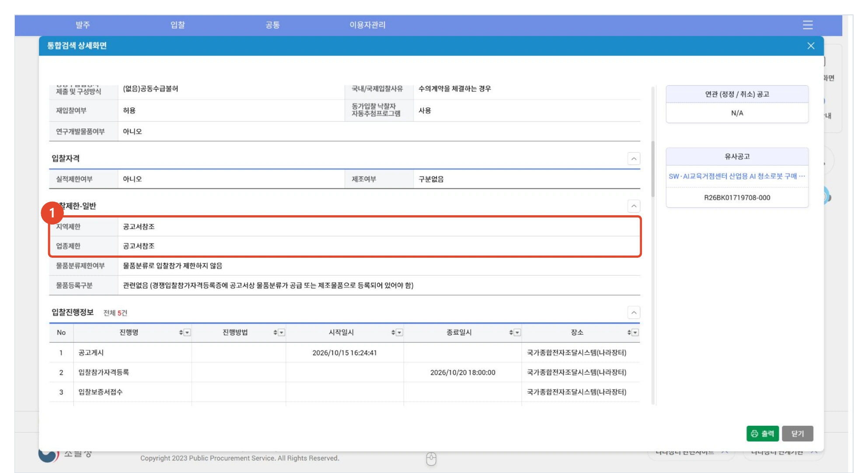The height and width of the screenshot is (473, 868).
Task: Click the No column header
Action: 61,333
